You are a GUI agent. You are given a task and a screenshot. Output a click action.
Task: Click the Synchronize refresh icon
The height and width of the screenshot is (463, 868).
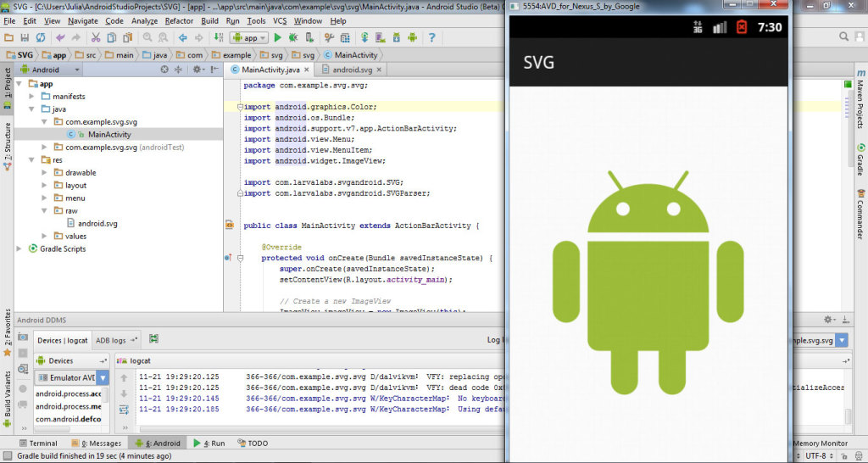coord(41,37)
